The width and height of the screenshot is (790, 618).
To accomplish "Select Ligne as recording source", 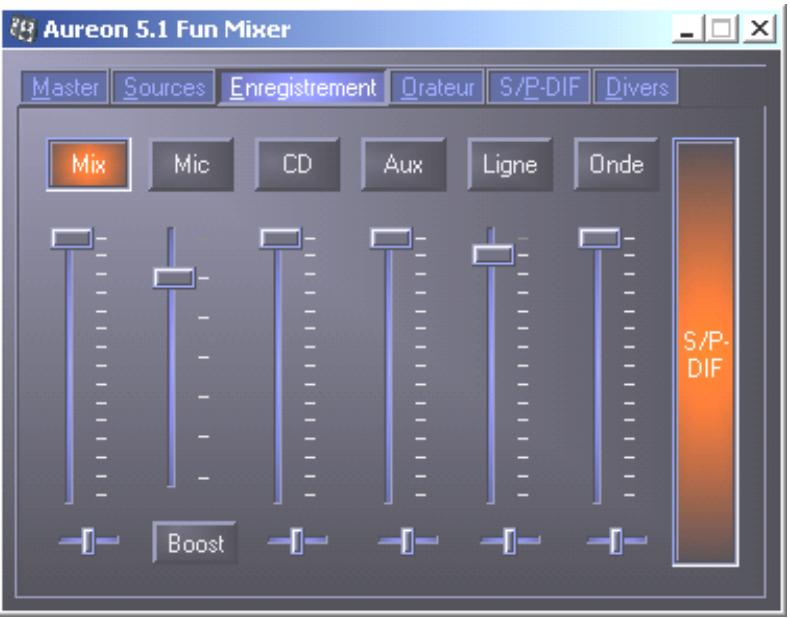I will coord(510,164).
